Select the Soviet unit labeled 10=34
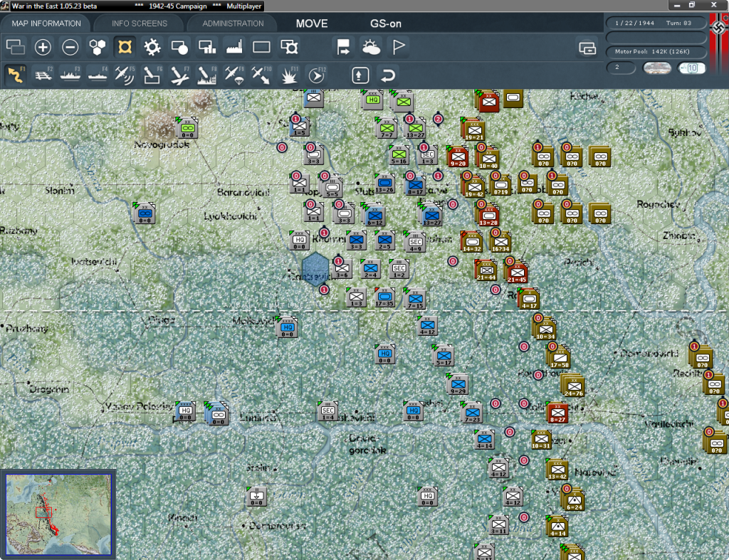 click(x=545, y=329)
